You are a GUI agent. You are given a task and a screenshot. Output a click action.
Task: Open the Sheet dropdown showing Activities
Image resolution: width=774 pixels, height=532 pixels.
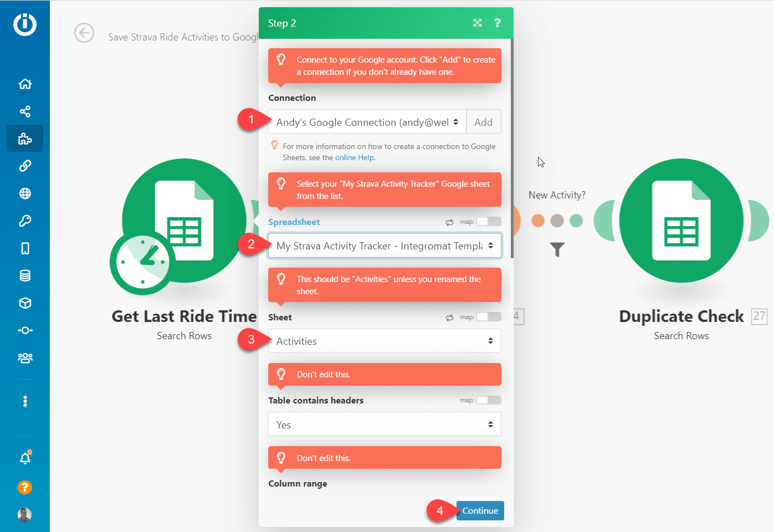click(385, 341)
